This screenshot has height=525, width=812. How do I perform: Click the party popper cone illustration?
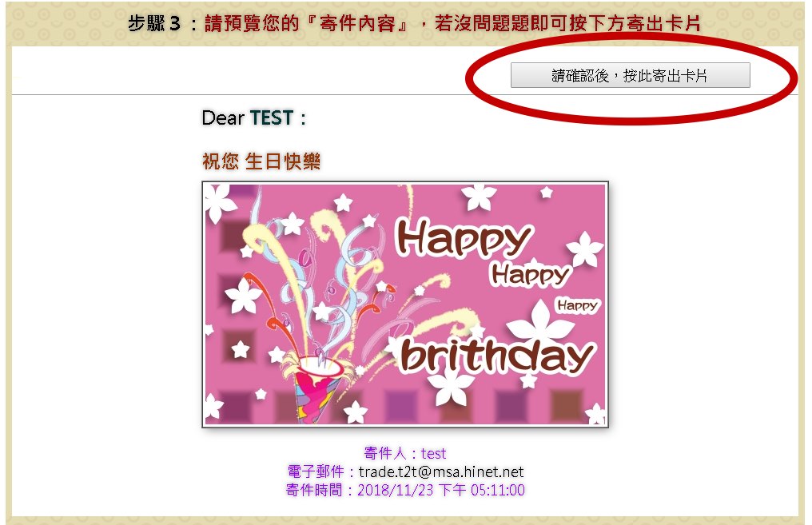point(313,388)
